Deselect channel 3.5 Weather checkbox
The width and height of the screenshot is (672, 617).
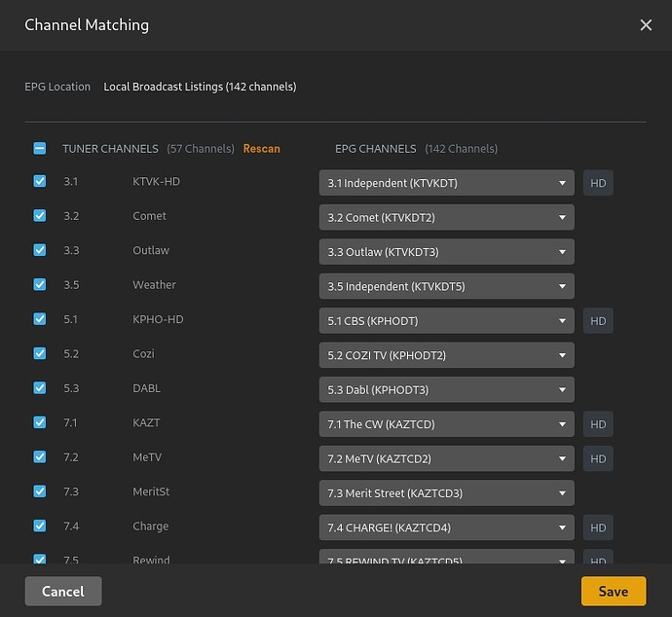(x=40, y=285)
